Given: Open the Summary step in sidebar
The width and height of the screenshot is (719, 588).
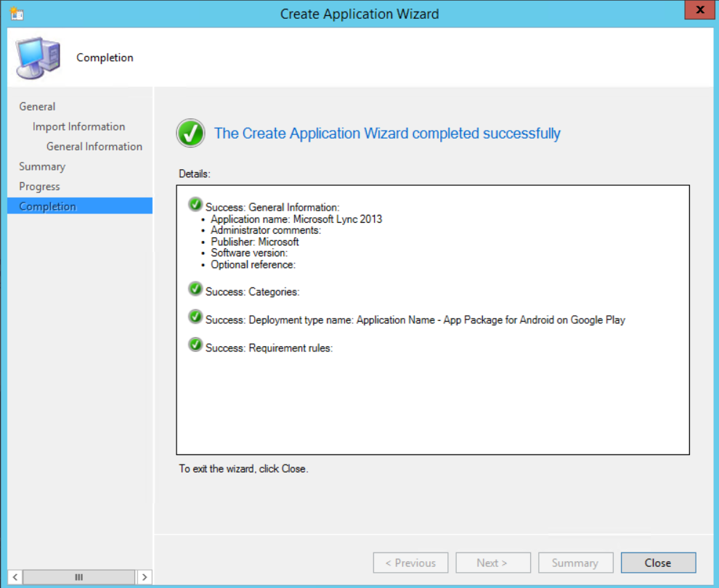Looking at the screenshot, I should [x=42, y=166].
